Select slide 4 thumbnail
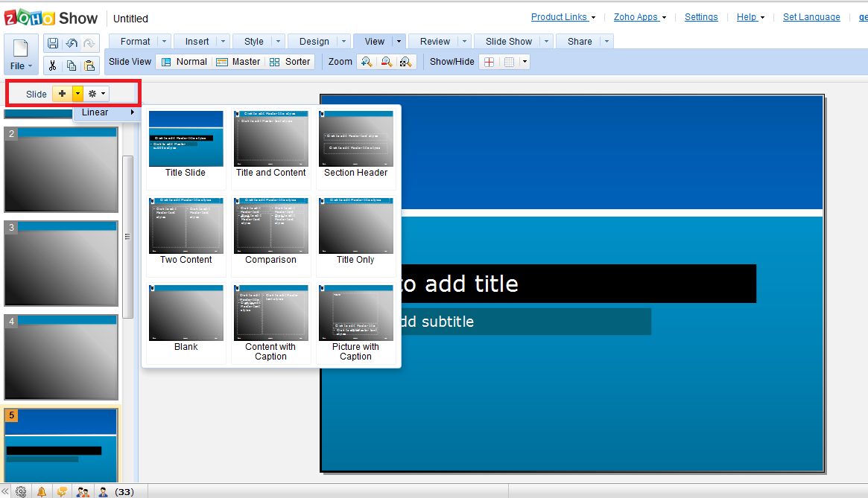 [x=61, y=357]
